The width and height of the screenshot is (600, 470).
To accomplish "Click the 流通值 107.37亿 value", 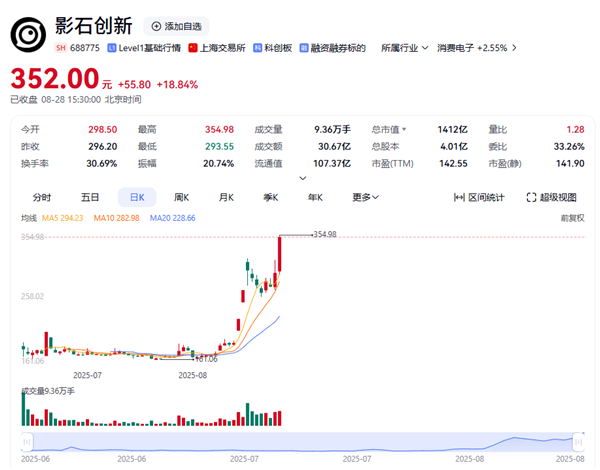I will [x=332, y=163].
